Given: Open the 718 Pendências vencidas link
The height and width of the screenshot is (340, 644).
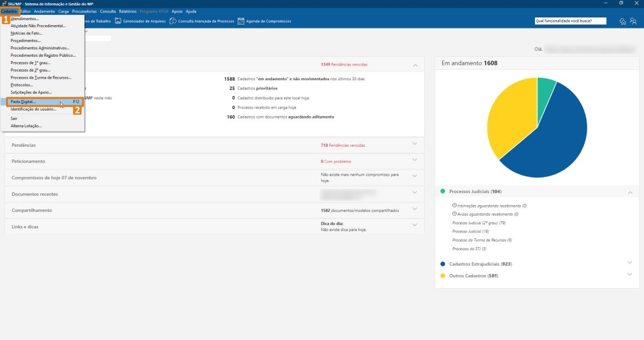Looking at the screenshot, I should pos(342,146).
